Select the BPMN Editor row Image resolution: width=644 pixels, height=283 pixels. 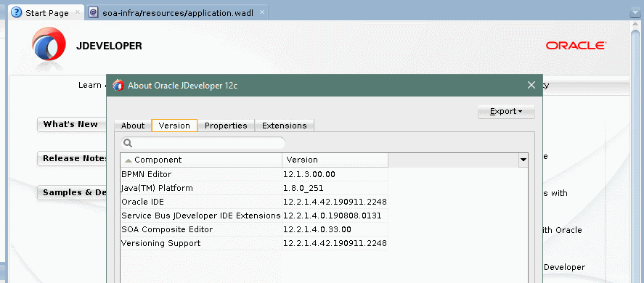pos(254,174)
